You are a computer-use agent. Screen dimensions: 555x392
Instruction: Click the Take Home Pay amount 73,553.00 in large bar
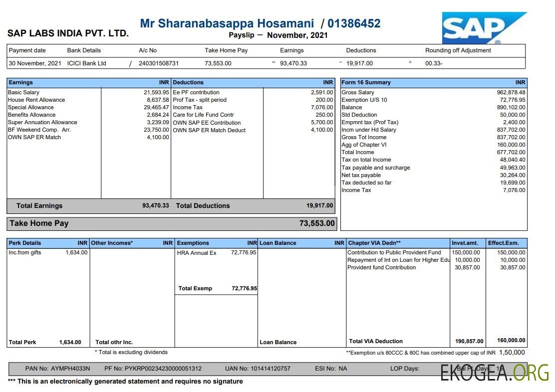pos(317,223)
